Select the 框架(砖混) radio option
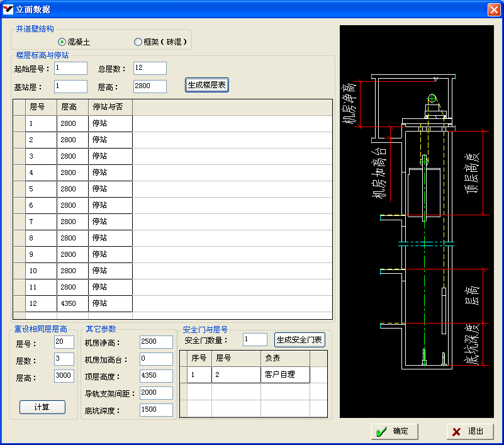Image resolution: width=504 pixels, height=445 pixels. (138, 42)
